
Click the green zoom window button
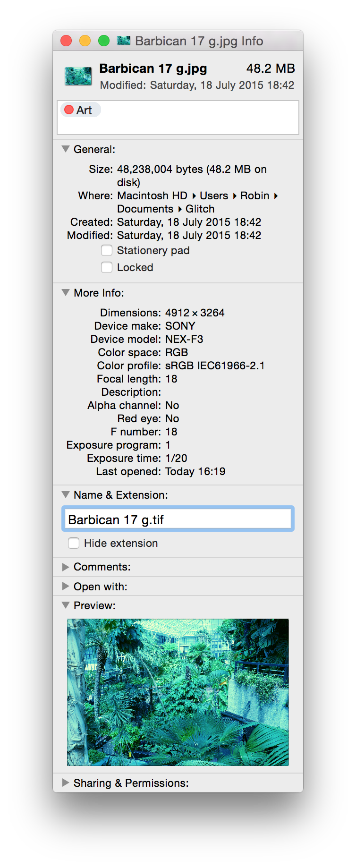click(104, 41)
